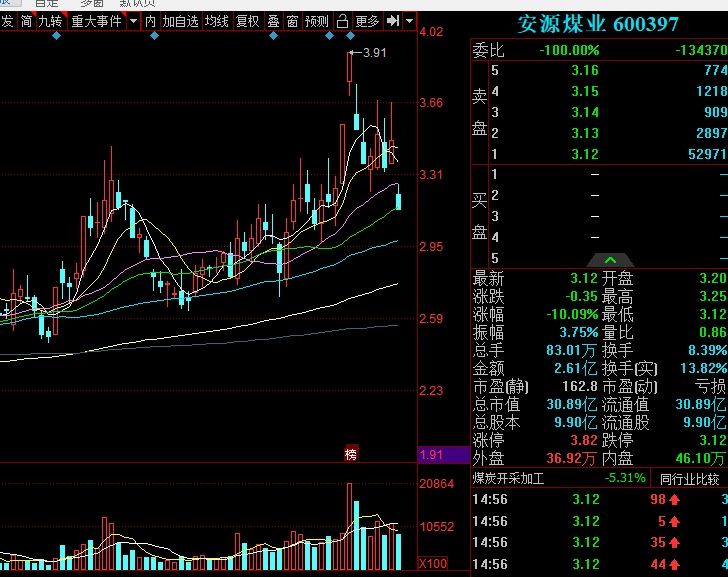The height and width of the screenshot is (577, 728).
Task: Click the red up arrow beside 44
Action: [x=675, y=565]
